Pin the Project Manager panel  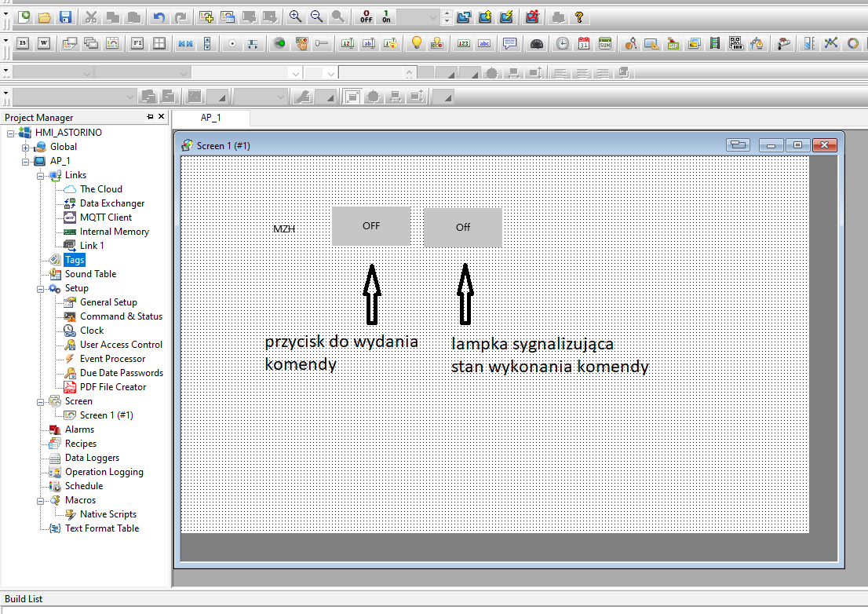pos(150,116)
